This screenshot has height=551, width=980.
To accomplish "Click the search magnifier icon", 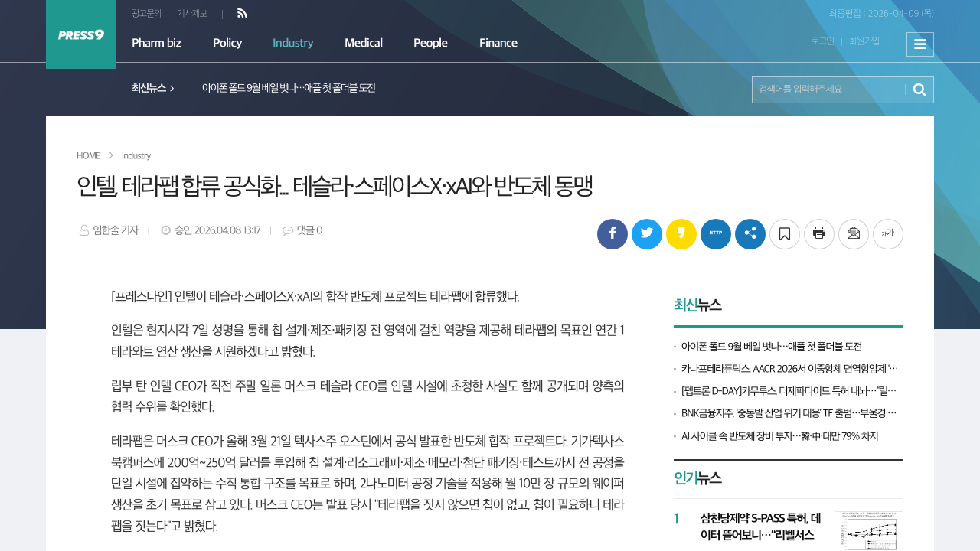I will pos(920,90).
